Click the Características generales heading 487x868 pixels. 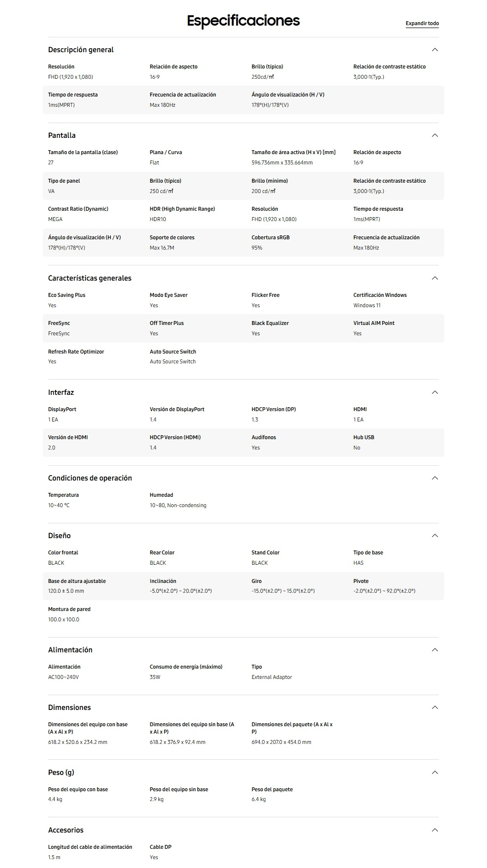pyautogui.click(x=90, y=278)
